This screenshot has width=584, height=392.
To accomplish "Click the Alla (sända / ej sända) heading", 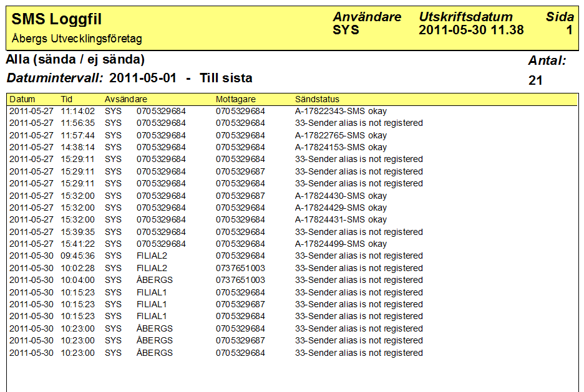I will coord(75,59).
